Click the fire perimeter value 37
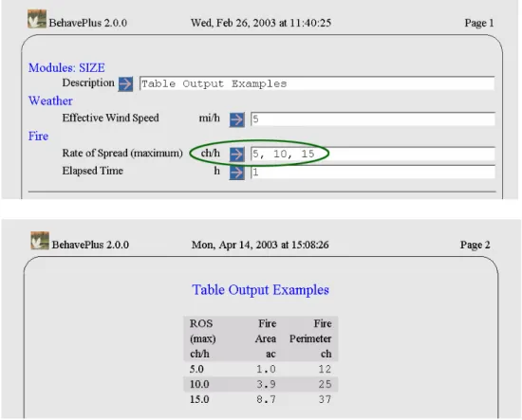Viewport: 522px width, 420px height. tap(325, 399)
